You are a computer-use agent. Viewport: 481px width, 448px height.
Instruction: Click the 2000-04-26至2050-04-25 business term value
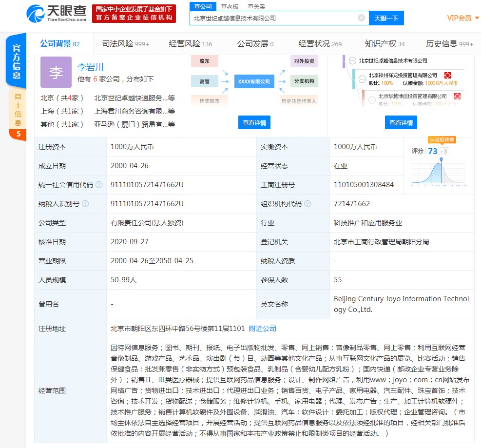tap(152, 261)
